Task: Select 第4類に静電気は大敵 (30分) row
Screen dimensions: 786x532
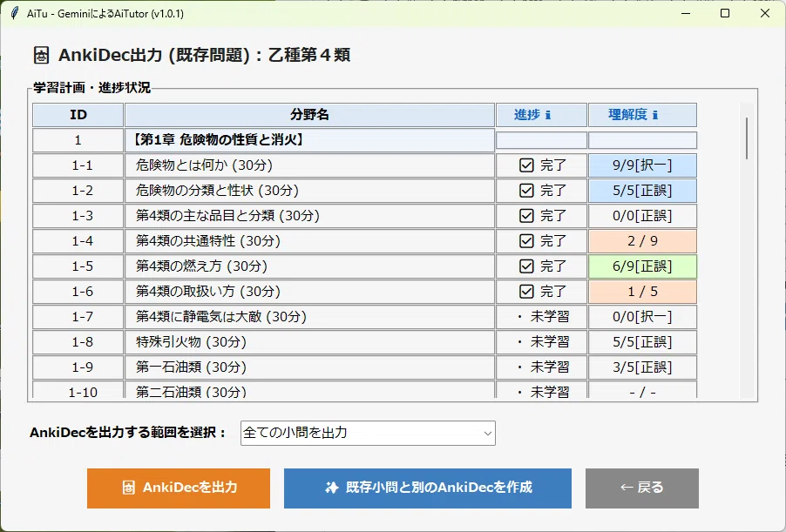Action: tap(310, 317)
